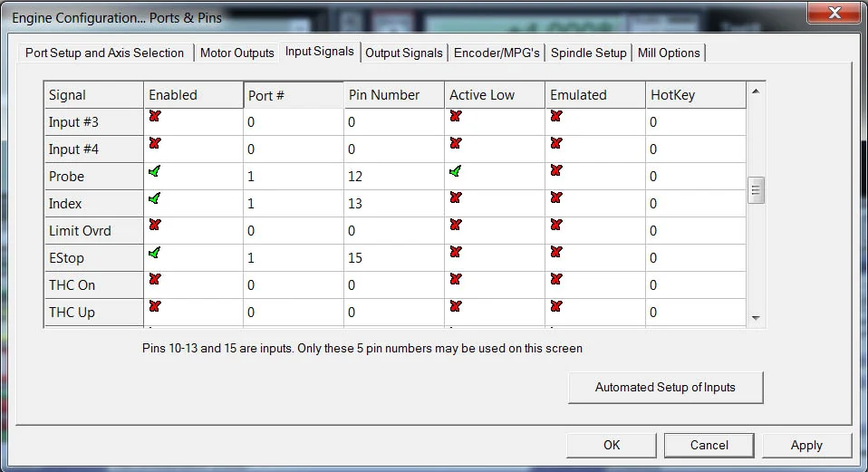
Task: Switch to Port Setup and Axis Selection tab
Action: pyautogui.click(x=104, y=53)
